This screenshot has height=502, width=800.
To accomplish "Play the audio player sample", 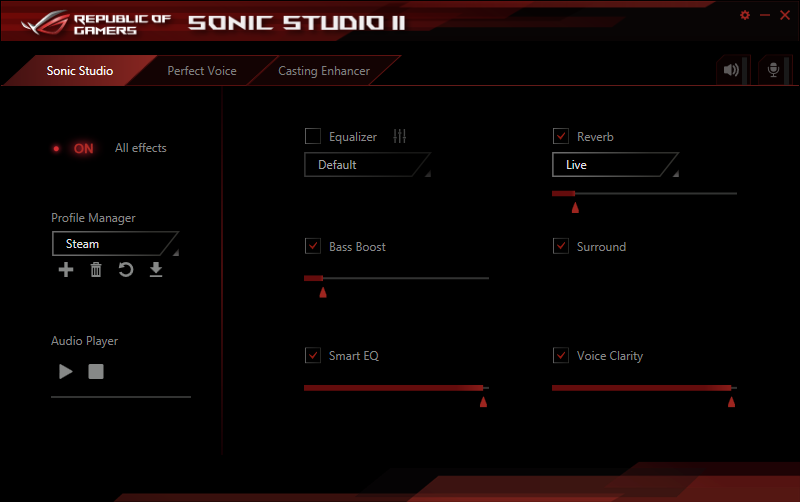I will tap(66, 372).
